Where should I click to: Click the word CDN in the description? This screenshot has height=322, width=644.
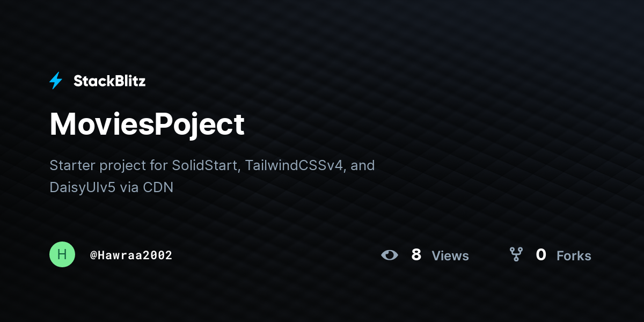click(x=158, y=187)
